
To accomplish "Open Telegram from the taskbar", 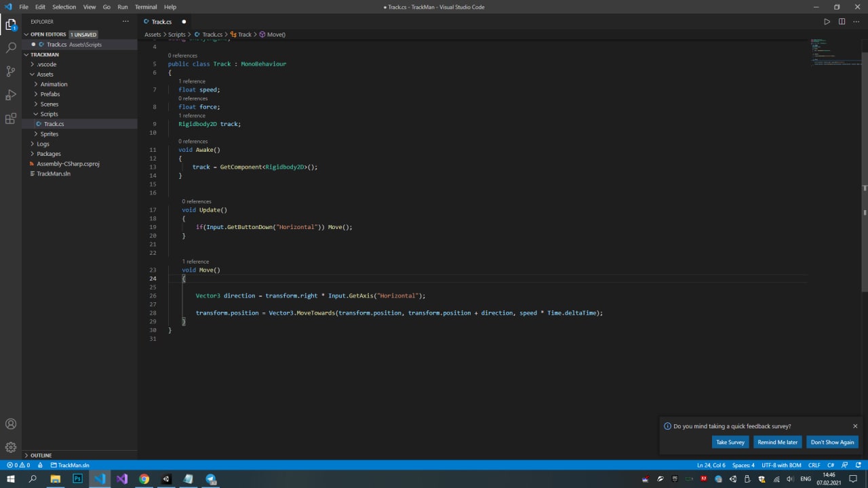I will (211, 479).
